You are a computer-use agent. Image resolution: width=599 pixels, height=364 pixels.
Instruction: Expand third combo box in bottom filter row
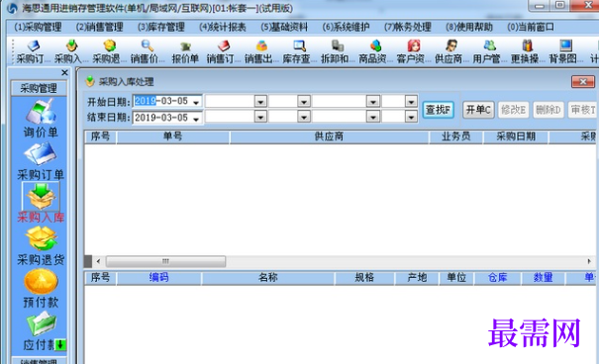(373, 117)
